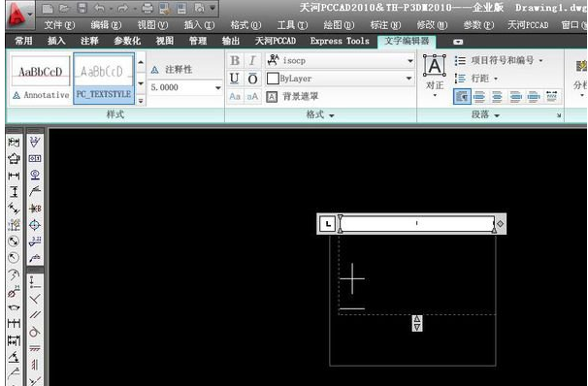Select the default paragraph alignment icon
The height and width of the screenshot is (386, 588).
pyautogui.click(x=462, y=97)
